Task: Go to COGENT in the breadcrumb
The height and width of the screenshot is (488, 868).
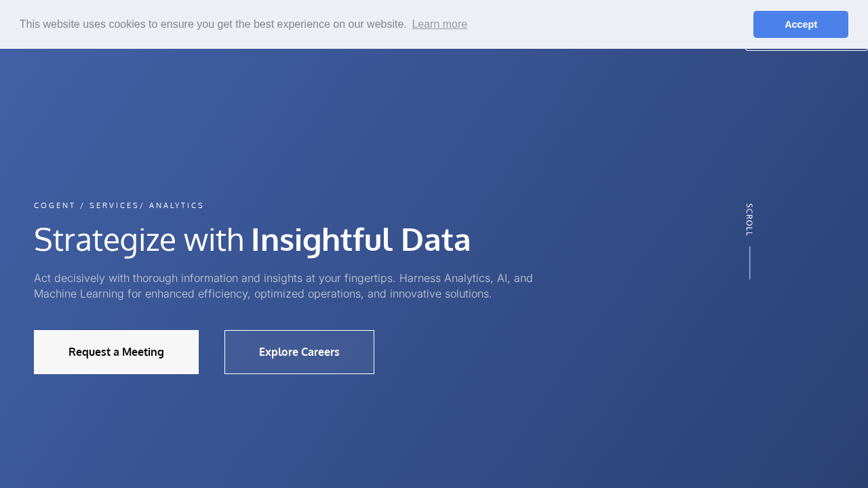Action: 55,205
